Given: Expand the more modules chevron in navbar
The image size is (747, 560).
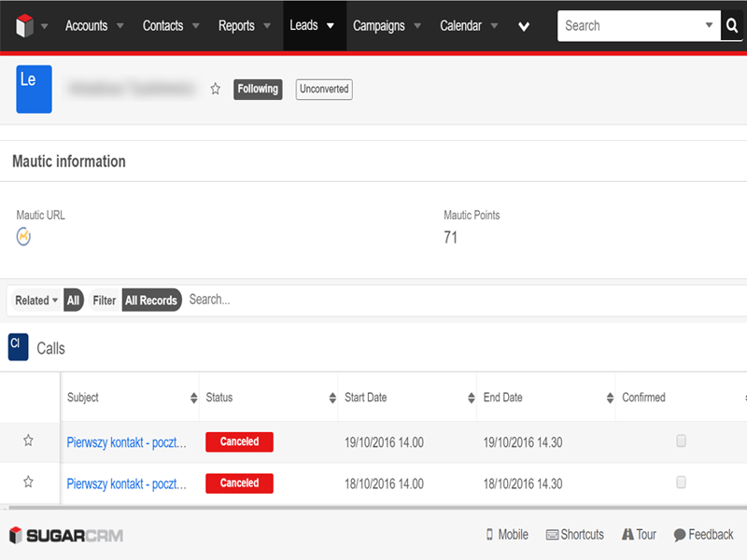Looking at the screenshot, I should pyautogui.click(x=524, y=27).
